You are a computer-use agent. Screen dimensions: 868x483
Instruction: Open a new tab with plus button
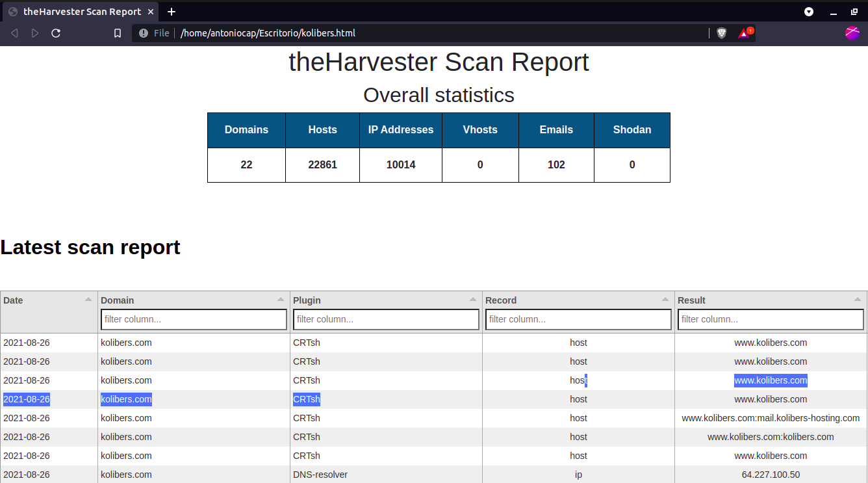coord(172,12)
